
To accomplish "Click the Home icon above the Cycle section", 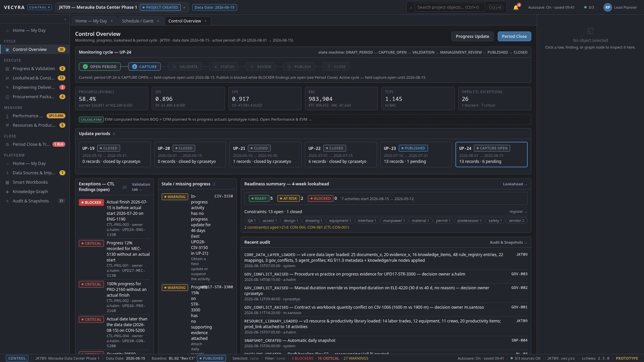I will 7,31.
